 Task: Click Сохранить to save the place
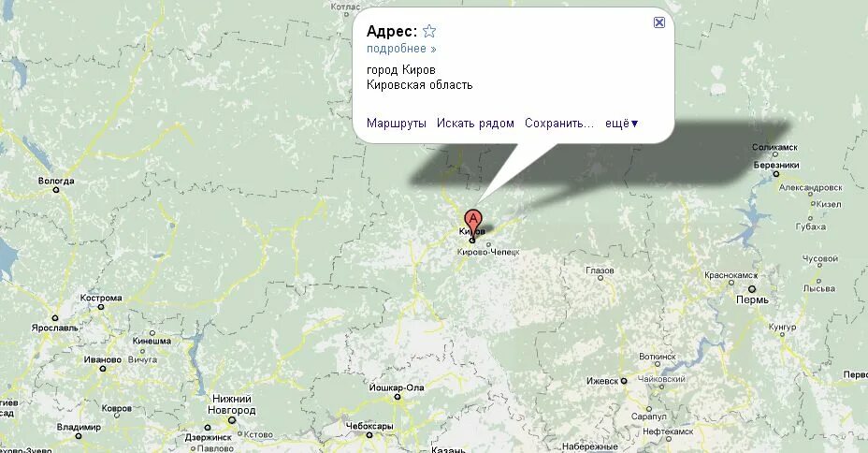tap(559, 123)
